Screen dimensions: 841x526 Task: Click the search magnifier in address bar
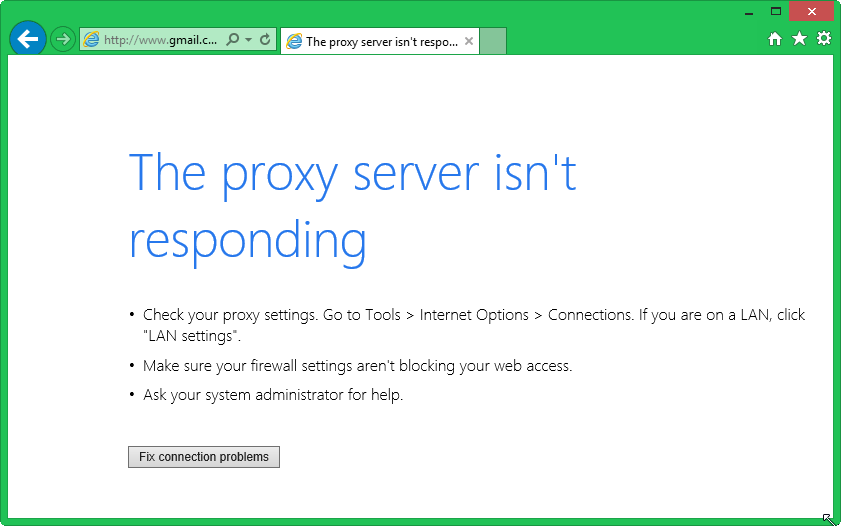[233, 40]
